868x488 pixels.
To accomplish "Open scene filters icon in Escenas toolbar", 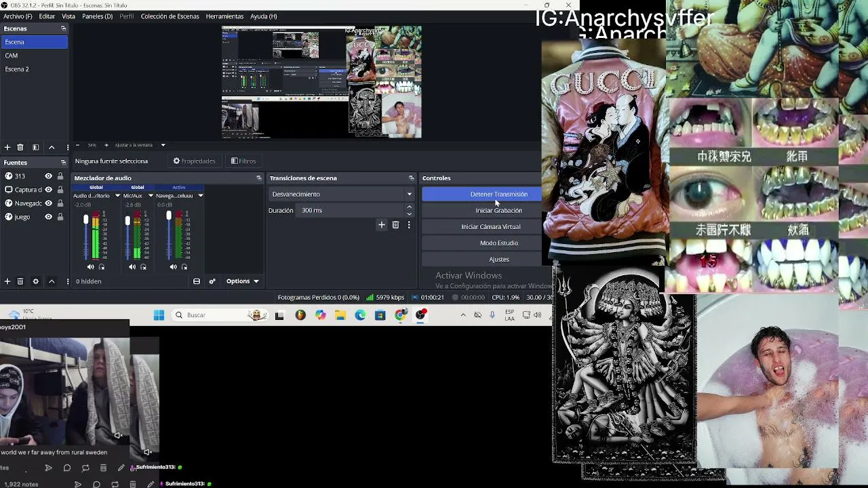I will click(36, 147).
